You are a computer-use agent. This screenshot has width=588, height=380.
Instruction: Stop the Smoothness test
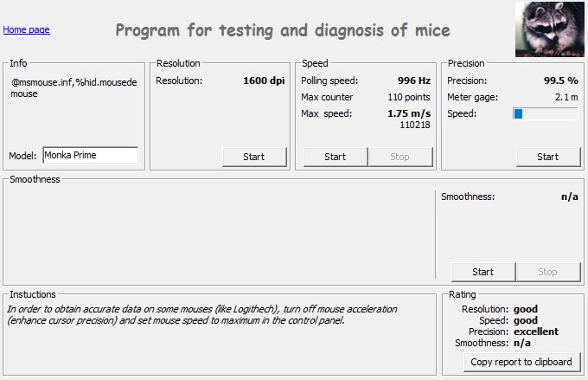pyautogui.click(x=548, y=272)
